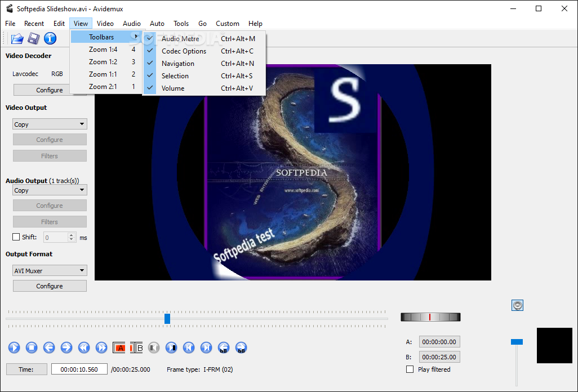Click the black audio meter preview box
The image size is (578, 392).
click(x=554, y=346)
